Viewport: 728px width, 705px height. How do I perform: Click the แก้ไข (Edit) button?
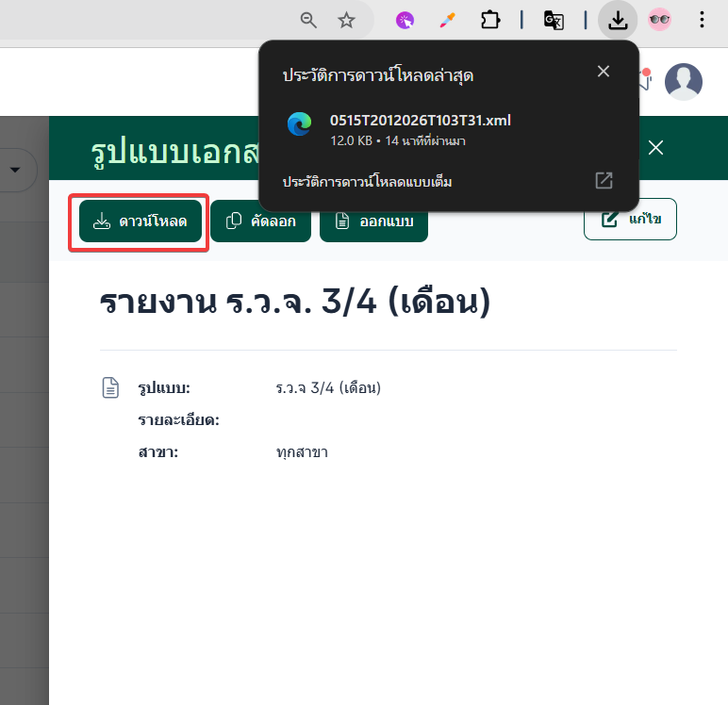tap(630, 219)
